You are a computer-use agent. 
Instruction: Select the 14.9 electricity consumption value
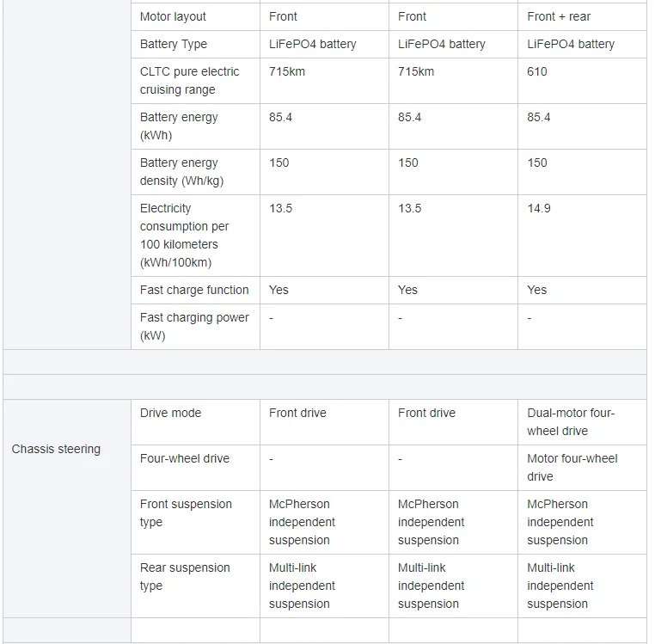pos(539,208)
